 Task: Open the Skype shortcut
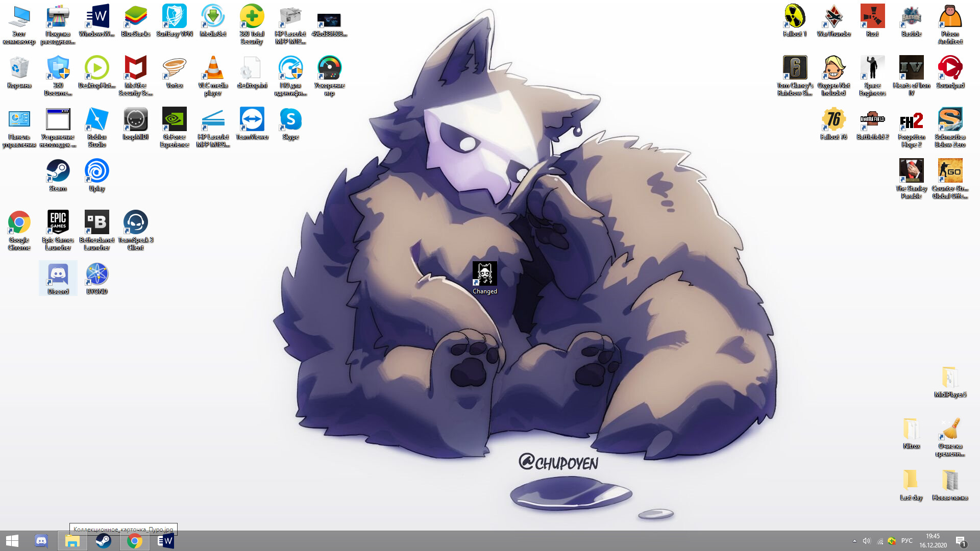[x=290, y=123]
